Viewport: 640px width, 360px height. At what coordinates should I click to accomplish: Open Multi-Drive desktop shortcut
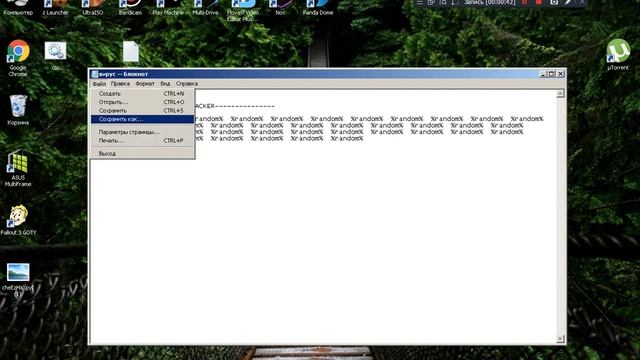tap(205, 8)
